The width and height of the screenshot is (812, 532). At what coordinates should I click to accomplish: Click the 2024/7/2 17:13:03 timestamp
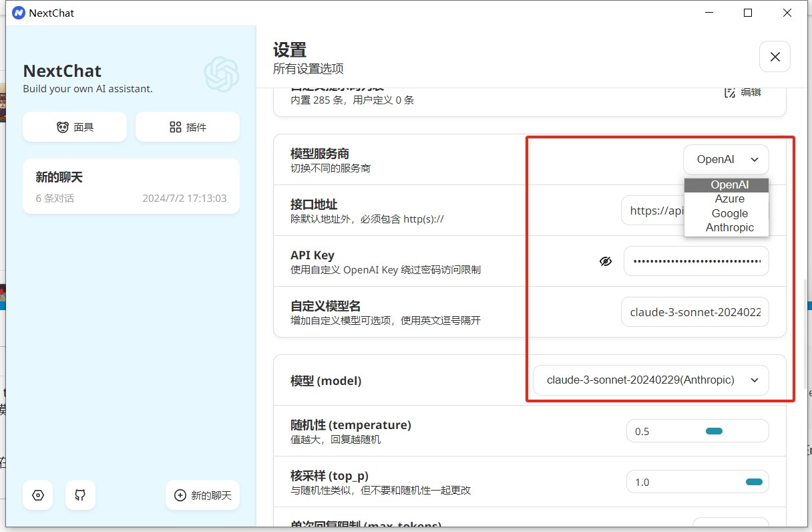pyautogui.click(x=184, y=198)
